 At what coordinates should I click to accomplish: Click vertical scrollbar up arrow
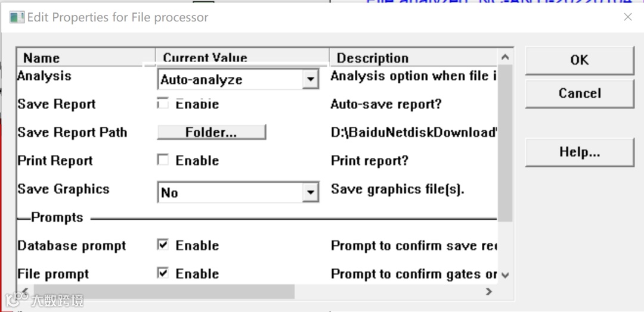(505, 58)
